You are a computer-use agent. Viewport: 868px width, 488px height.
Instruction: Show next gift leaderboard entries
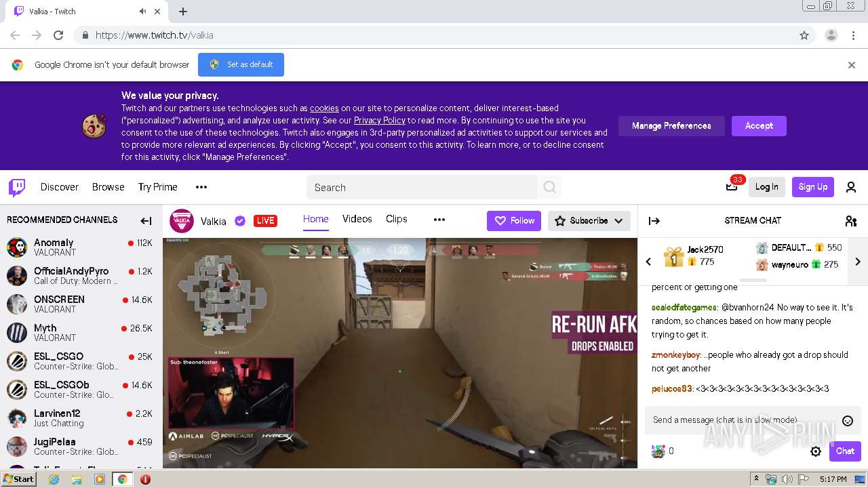click(x=858, y=262)
